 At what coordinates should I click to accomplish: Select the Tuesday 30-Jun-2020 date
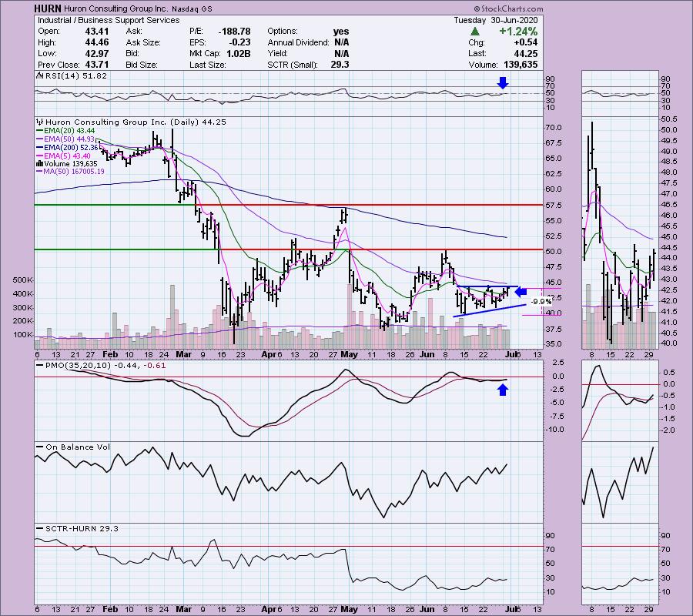(x=496, y=20)
